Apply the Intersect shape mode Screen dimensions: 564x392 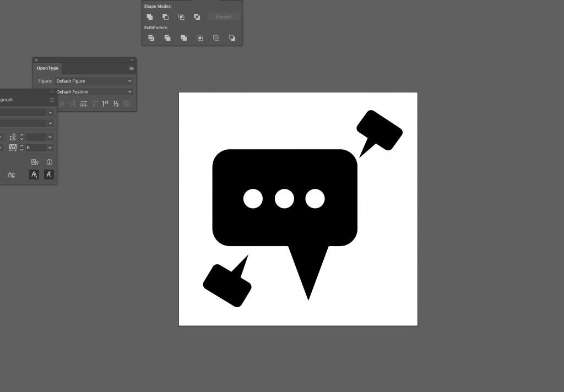pyautogui.click(x=181, y=17)
